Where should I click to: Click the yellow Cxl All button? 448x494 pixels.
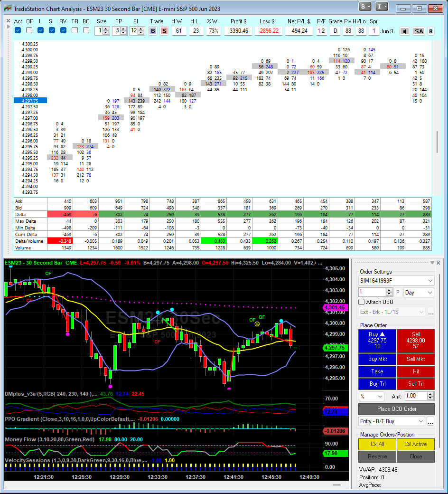click(x=377, y=444)
